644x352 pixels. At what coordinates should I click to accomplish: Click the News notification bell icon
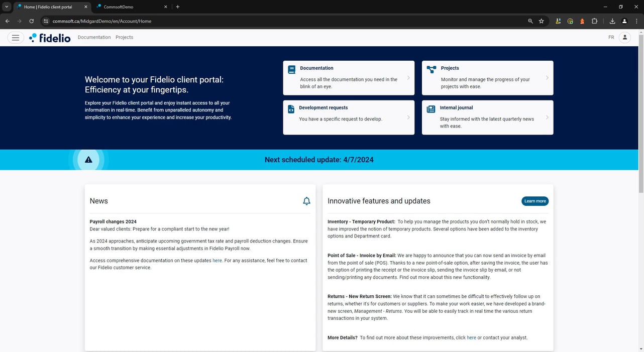[x=306, y=201]
